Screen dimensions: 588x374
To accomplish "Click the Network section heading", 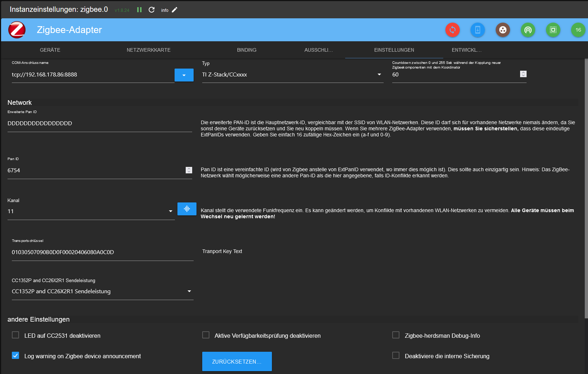I will 20,103.
